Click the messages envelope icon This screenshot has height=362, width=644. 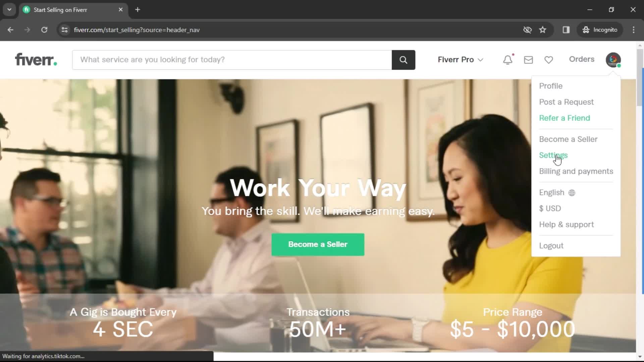click(x=528, y=59)
